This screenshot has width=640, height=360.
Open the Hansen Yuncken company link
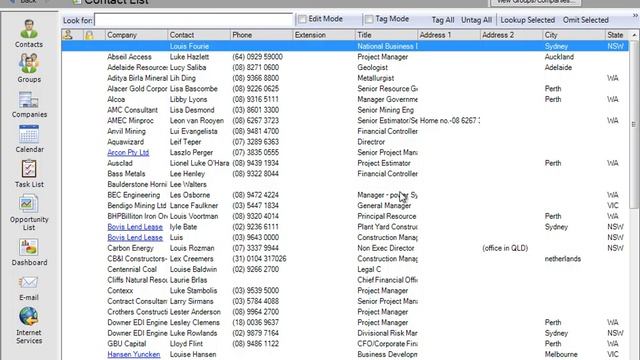pyautogui.click(x=133, y=354)
